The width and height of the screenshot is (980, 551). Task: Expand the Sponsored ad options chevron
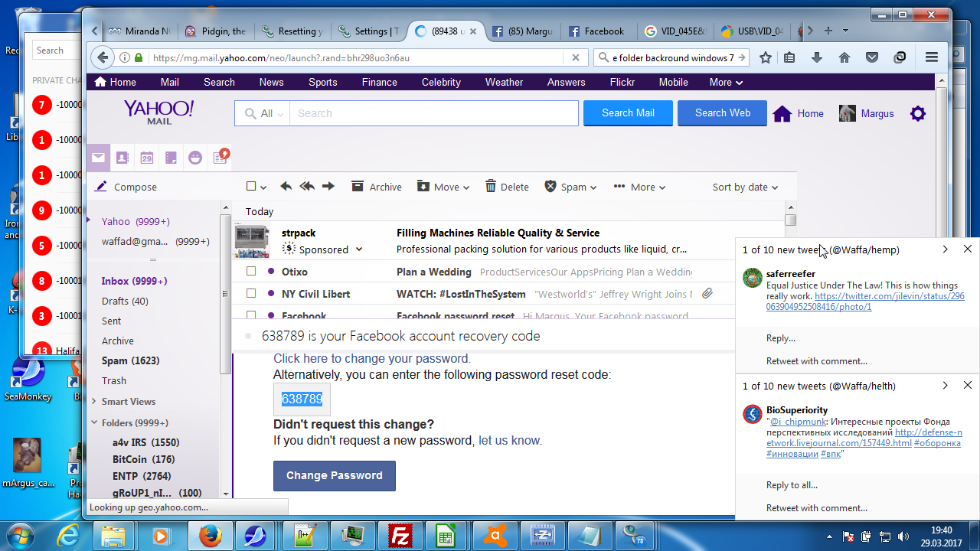[x=359, y=249]
